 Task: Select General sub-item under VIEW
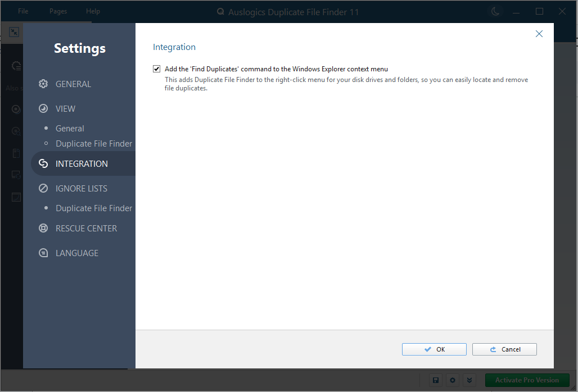point(70,129)
